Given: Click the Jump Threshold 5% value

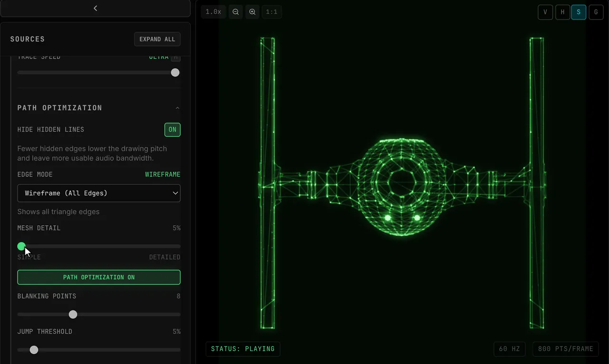Looking at the screenshot, I should [x=177, y=332].
